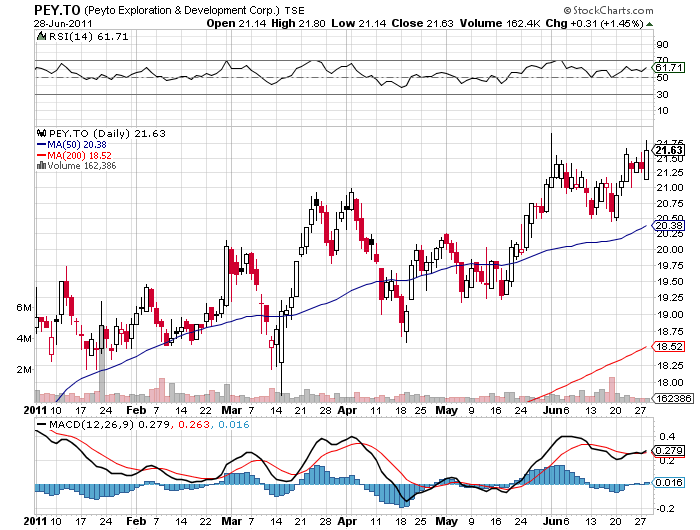Click the TSE exchange label
Image resolution: width=700 pixels, height=530 pixels.
[x=294, y=11]
